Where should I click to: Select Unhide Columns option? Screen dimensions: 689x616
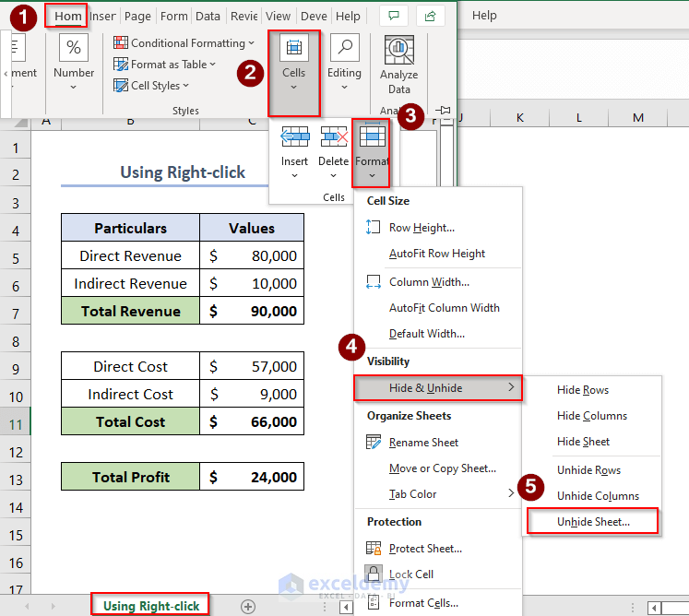click(591, 495)
